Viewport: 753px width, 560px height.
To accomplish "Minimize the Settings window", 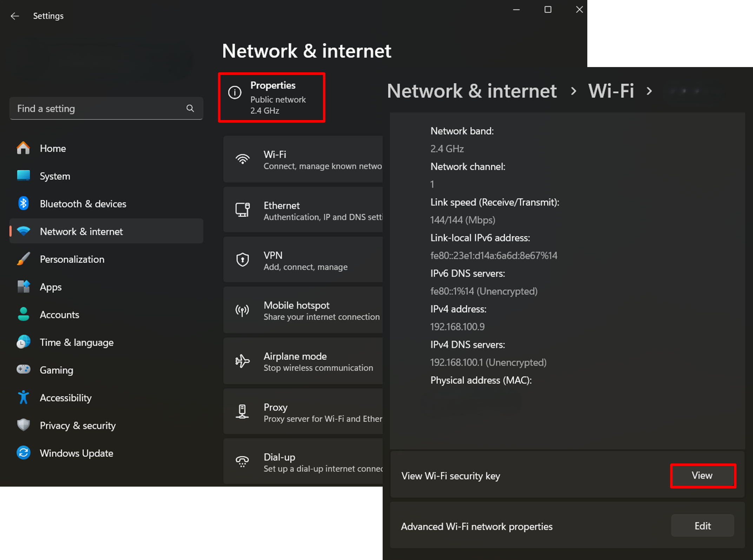I will tap(516, 10).
